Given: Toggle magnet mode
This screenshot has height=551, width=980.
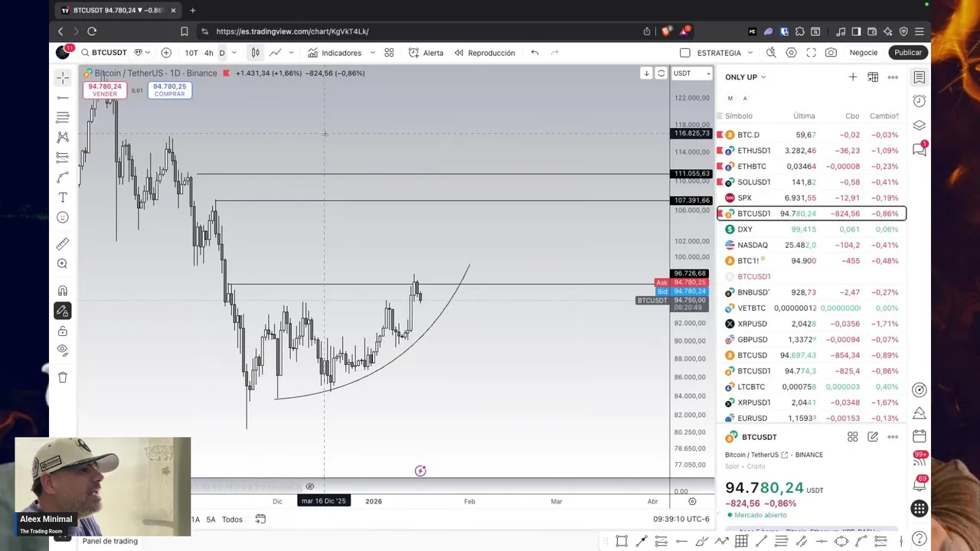Looking at the screenshot, I should pyautogui.click(x=63, y=291).
